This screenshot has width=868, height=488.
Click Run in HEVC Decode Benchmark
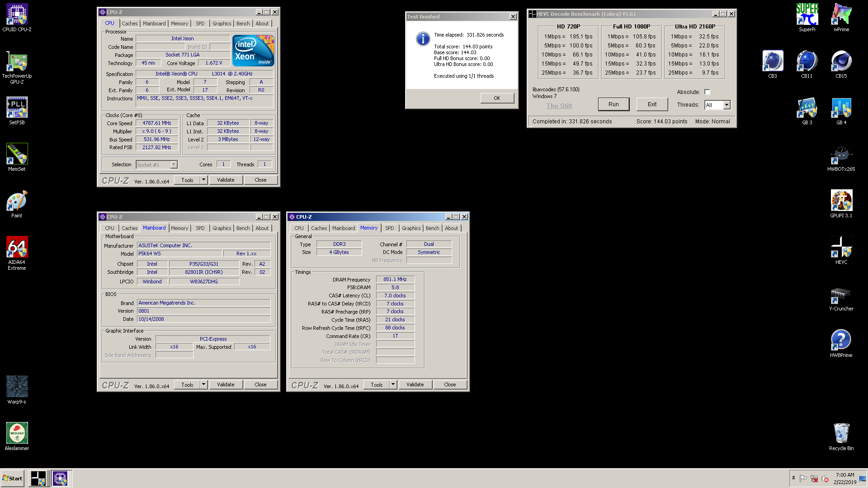click(613, 104)
